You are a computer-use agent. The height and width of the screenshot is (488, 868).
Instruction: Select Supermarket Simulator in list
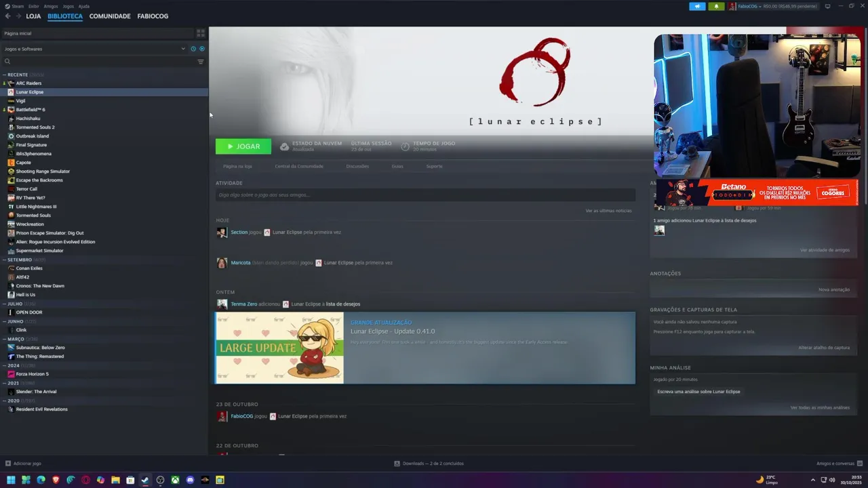pyautogui.click(x=39, y=251)
